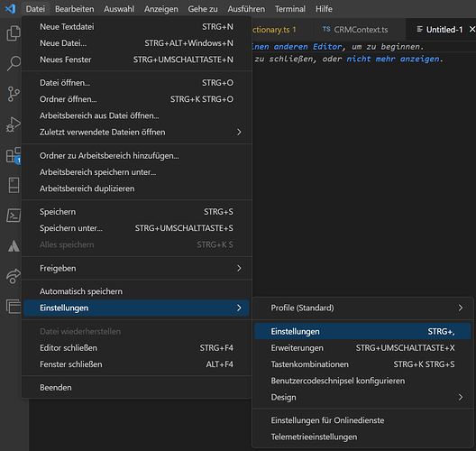Open the Explorer view icon
The height and width of the screenshot is (451, 476).
(x=14, y=33)
